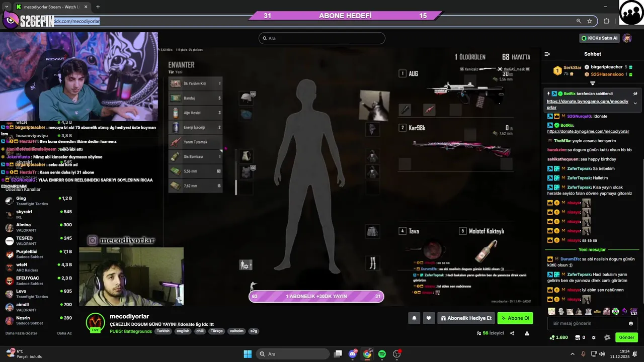Click the chat identity badge icon beside Gönder
Screen dimensions: 644x362
click(607, 337)
